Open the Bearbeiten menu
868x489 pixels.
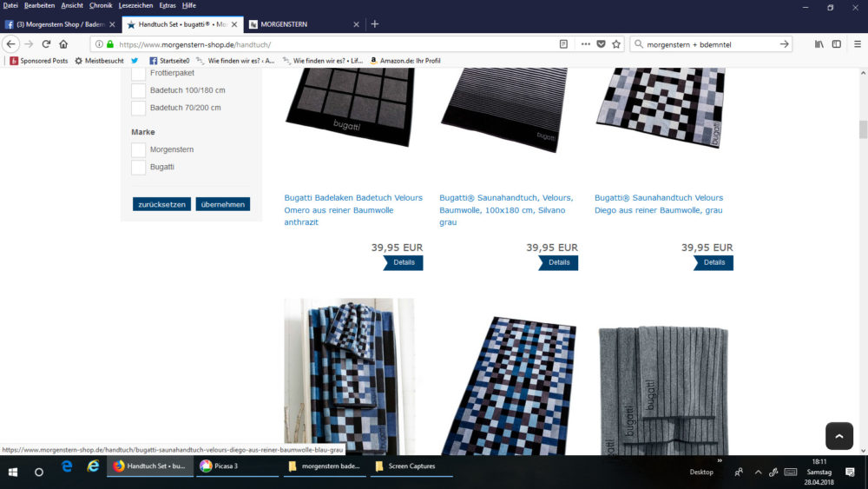39,5
